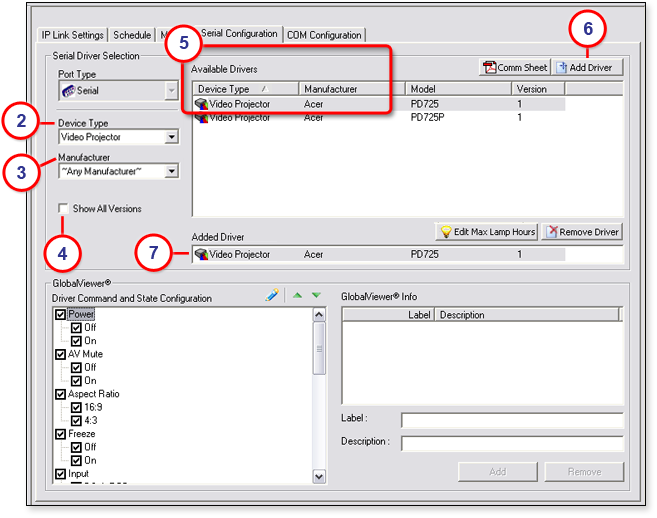Screen dimensions: 657x518
Task: Uncheck the Aspect Ratio 16:9 checkbox
Action: point(77,407)
